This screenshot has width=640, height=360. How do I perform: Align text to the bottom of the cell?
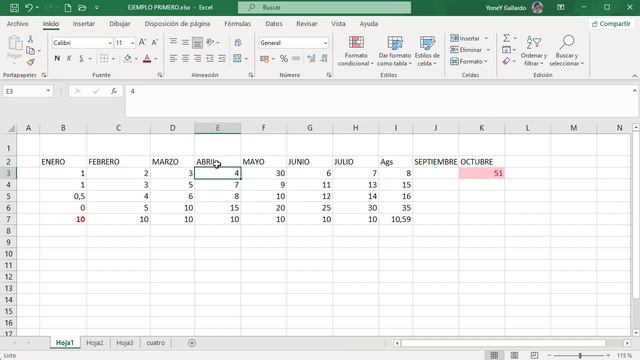pos(198,42)
